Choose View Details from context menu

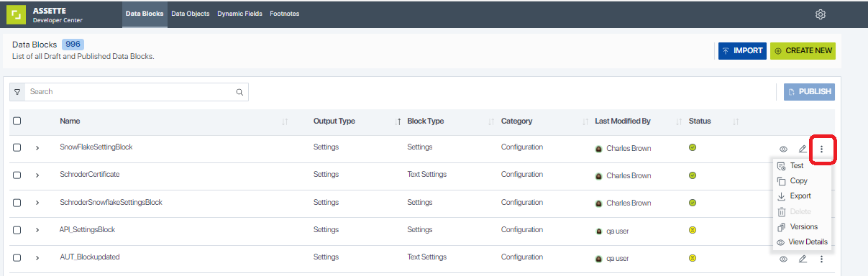click(x=802, y=242)
